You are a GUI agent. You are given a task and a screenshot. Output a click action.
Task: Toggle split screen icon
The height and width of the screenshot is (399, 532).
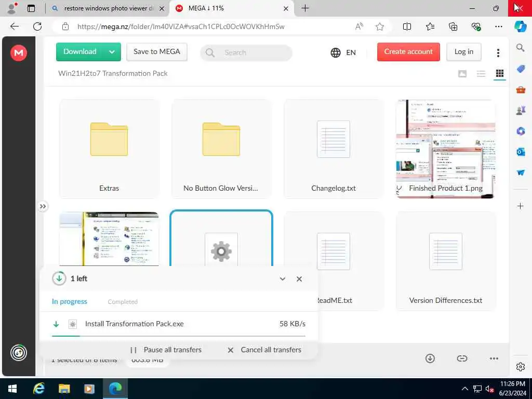tap(407, 26)
